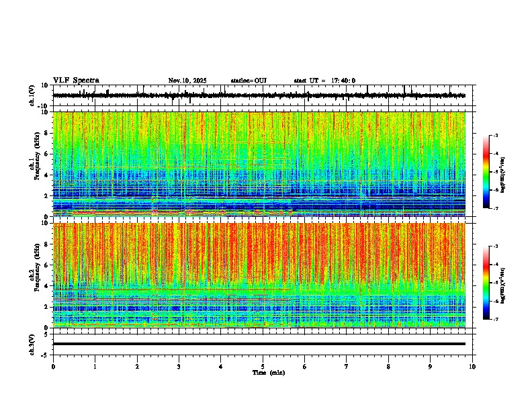
Task: Click the "-10" tick of ch.1(V) axis
Action: 44,106
